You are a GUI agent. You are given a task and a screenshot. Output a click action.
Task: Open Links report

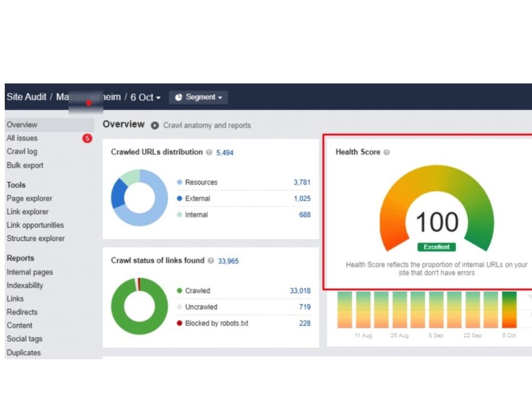click(15, 298)
